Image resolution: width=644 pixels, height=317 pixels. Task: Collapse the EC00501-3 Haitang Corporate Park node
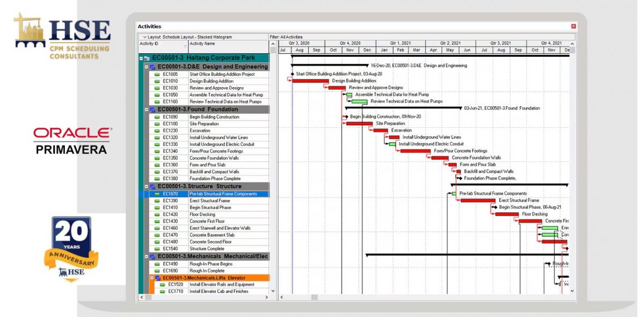(x=141, y=58)
